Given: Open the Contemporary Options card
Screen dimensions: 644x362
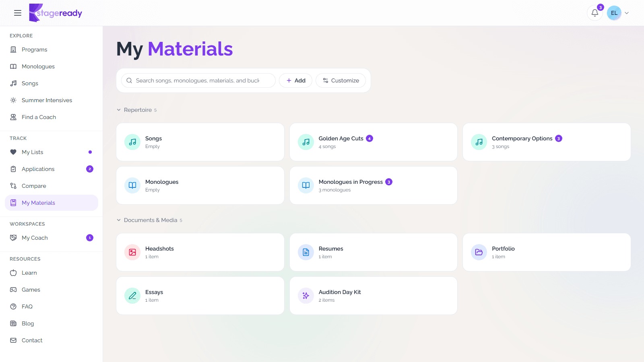Looking at the screenshot, I should click(x=547, y=142).
